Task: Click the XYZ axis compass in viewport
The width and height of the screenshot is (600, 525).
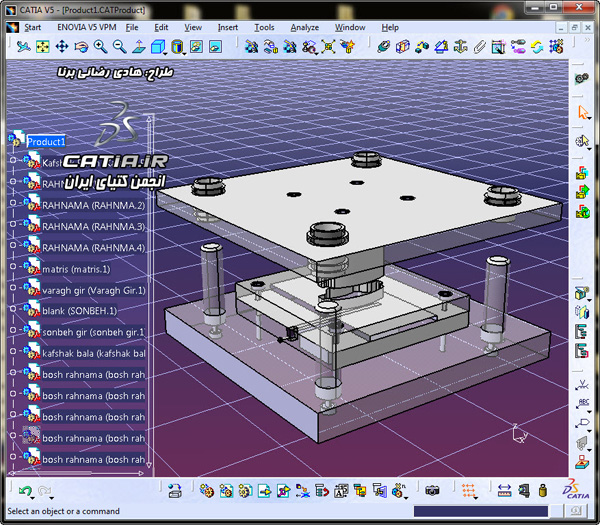Action: coord(520,434)
